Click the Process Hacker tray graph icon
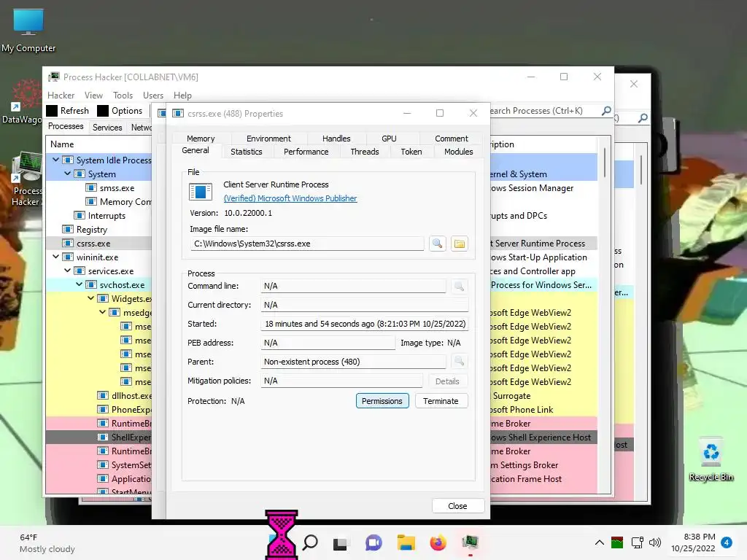This screenshot has height=560, width=747. pyautogui.click(x=617, y=542)
